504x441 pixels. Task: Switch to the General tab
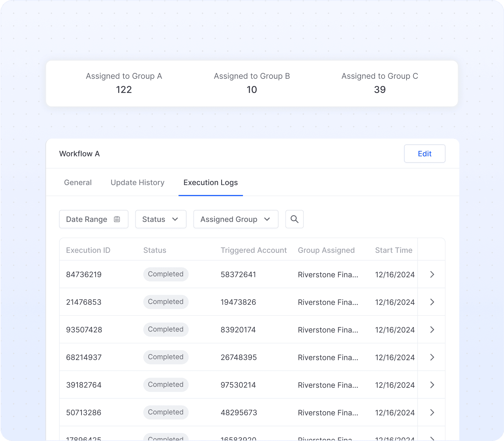pyautogui.click(x=78, y=182)
